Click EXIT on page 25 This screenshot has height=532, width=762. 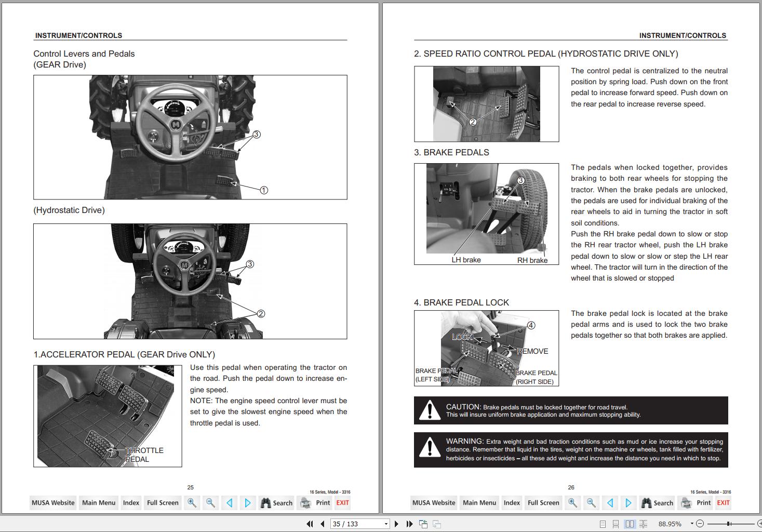pyautogui.click(x=342, y=502)
